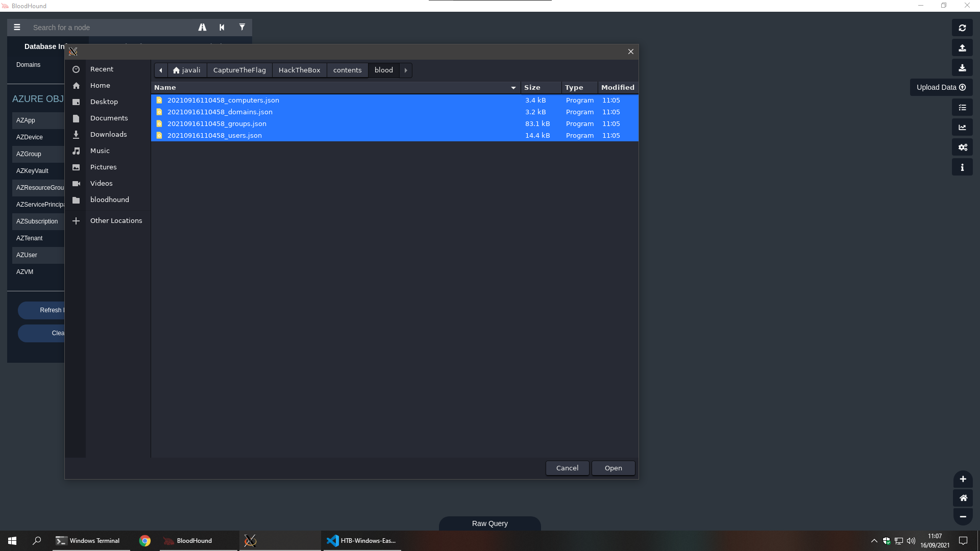Screen dimensions: 980x551
Task: Click the graph/chart icon on right sidebar
Action: 963,127
